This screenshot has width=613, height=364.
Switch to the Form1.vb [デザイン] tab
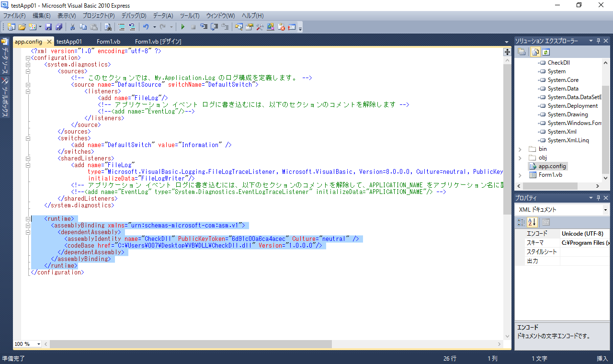point(158,42)
